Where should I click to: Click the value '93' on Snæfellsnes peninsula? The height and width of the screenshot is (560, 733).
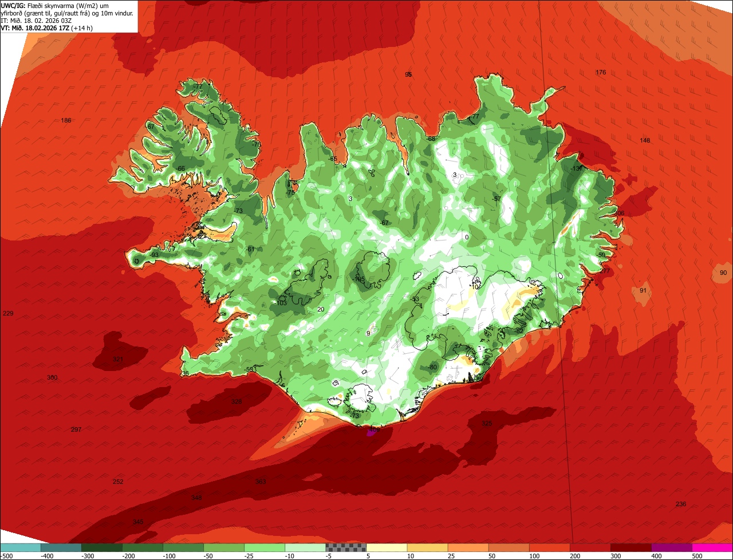tap(155, 255)
